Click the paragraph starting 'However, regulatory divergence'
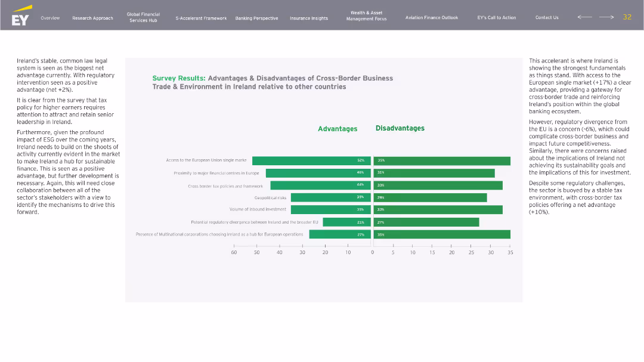 coord(580,147)
